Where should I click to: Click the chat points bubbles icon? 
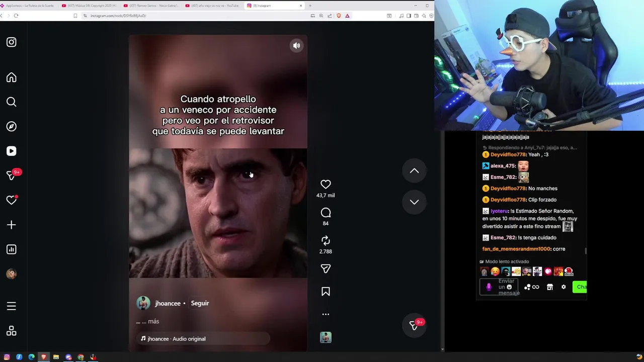[527, 287]
